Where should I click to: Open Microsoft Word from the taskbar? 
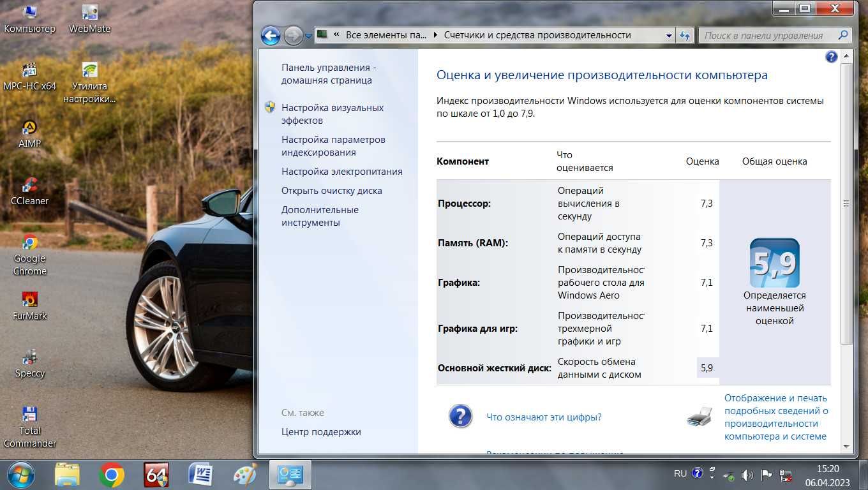point(201,475)
